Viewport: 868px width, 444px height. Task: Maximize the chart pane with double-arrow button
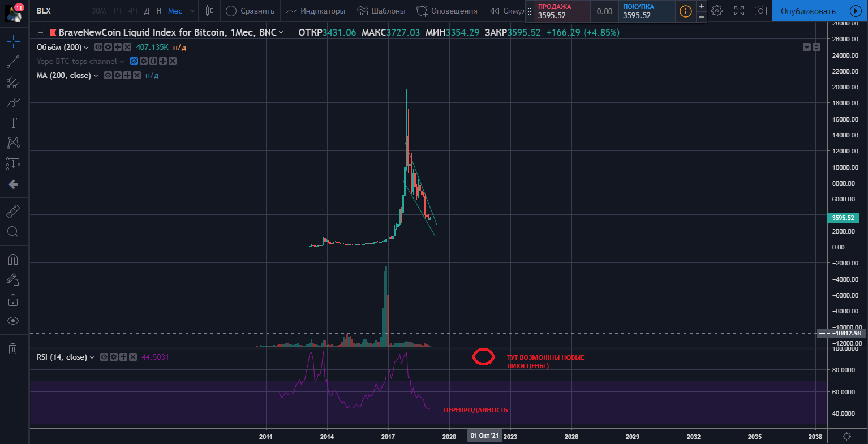(817, 47)
